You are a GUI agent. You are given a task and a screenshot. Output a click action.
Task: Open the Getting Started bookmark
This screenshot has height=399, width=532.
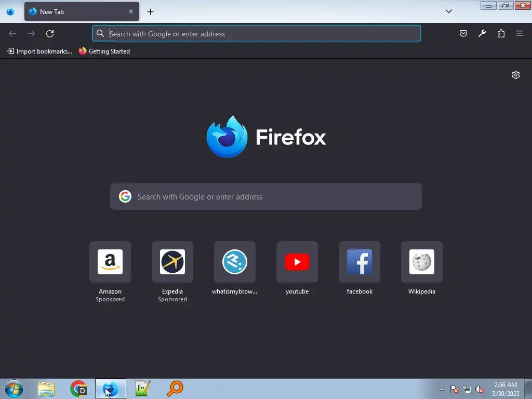[104, 51]
